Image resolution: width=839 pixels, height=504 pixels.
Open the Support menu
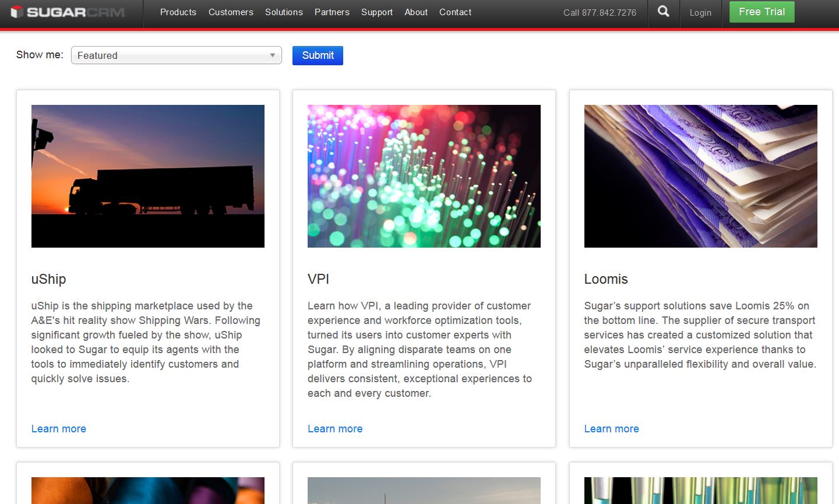pos(377,12)
